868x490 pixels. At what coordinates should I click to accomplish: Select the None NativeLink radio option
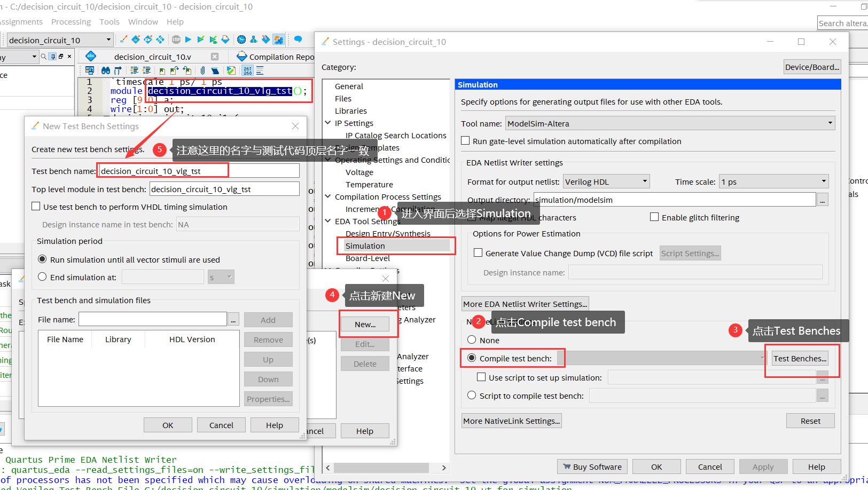472,339
